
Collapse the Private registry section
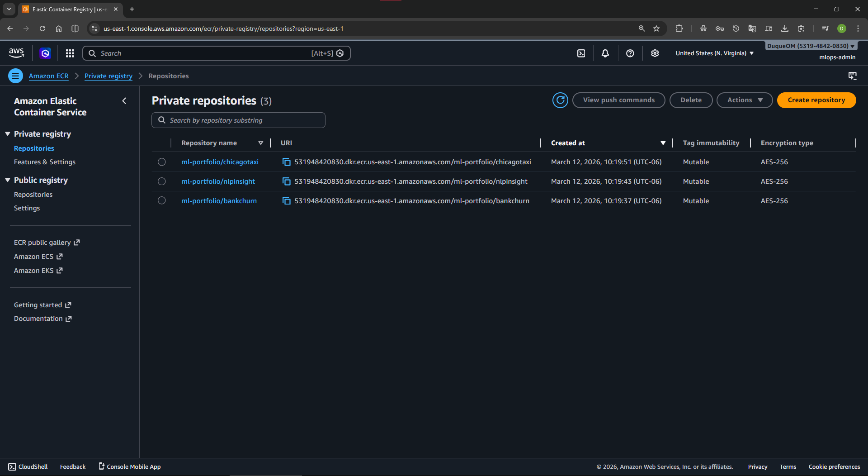[8, 134]
